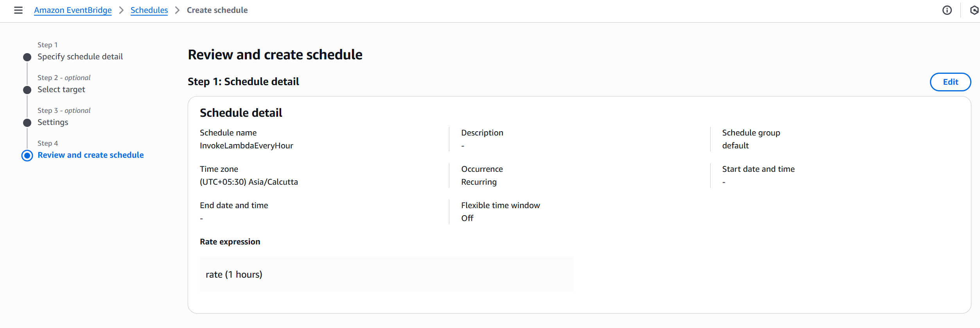The image size is (980, 328).
Task: Go to the Settings step
Action: 53,122
